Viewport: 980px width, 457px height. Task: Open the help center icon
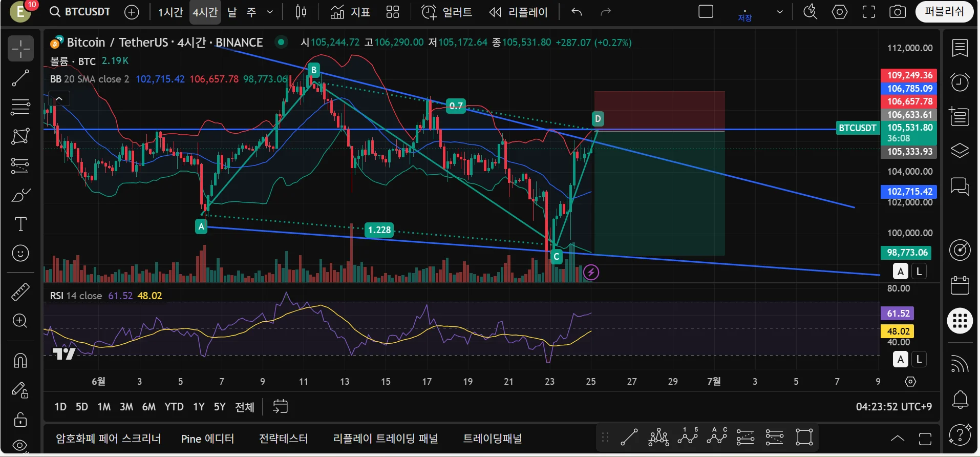click(x=960, y=434)
